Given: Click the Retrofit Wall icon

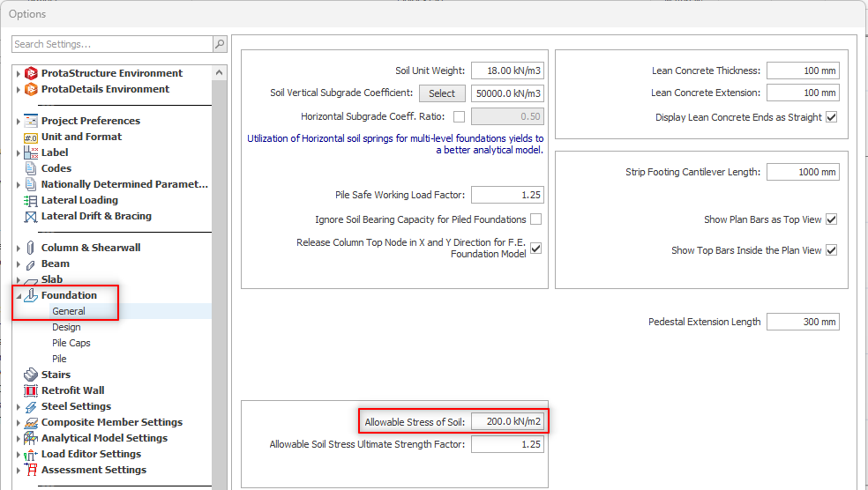Looking at the screenshot, I should (32, 390).
